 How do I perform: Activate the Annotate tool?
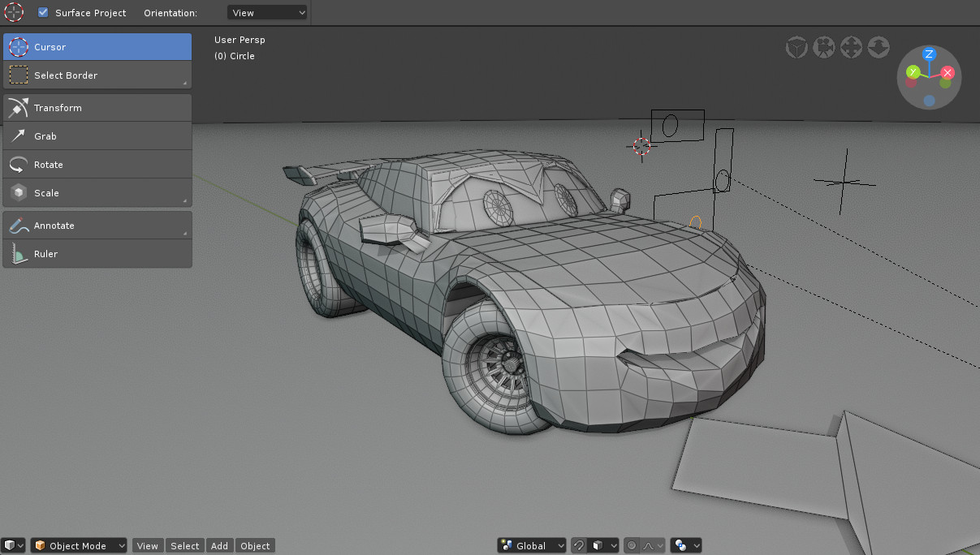(x=97, y=226)
